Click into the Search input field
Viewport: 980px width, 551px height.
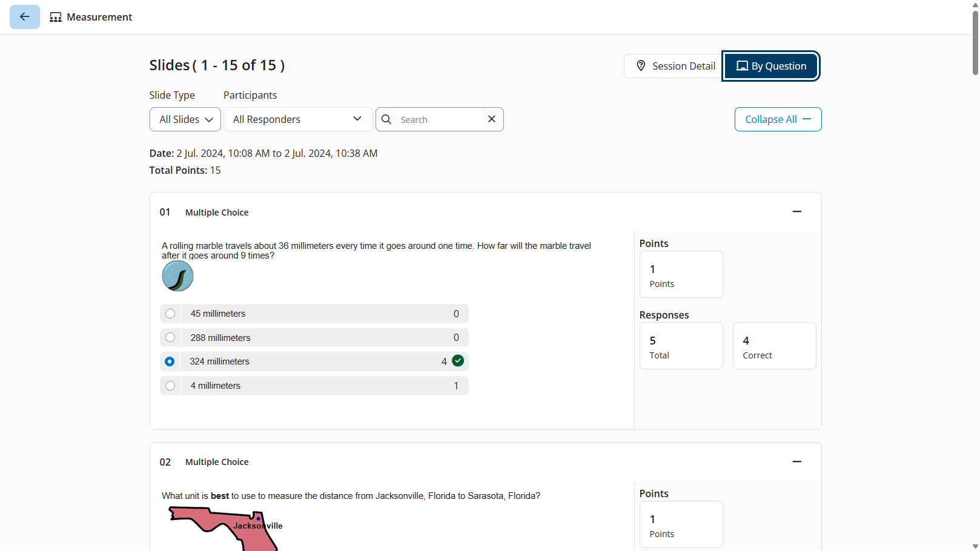pyautogui.click(x=439, y=120)
